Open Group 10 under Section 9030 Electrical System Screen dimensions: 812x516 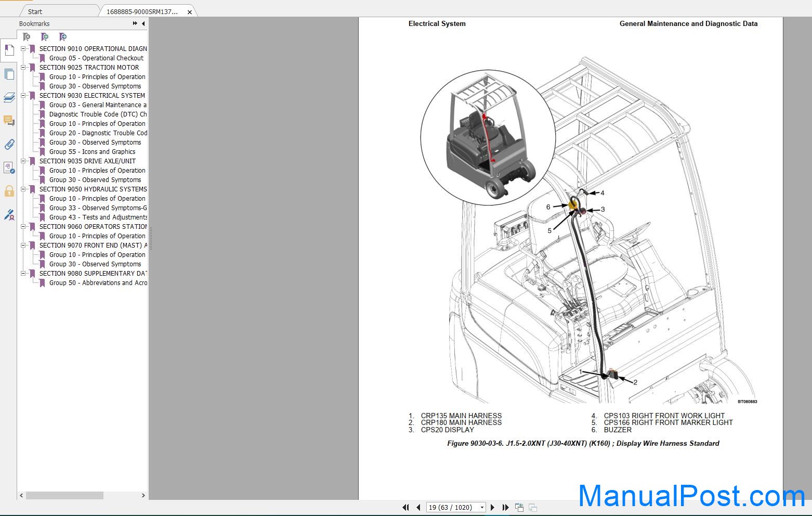tap(97, 124)
